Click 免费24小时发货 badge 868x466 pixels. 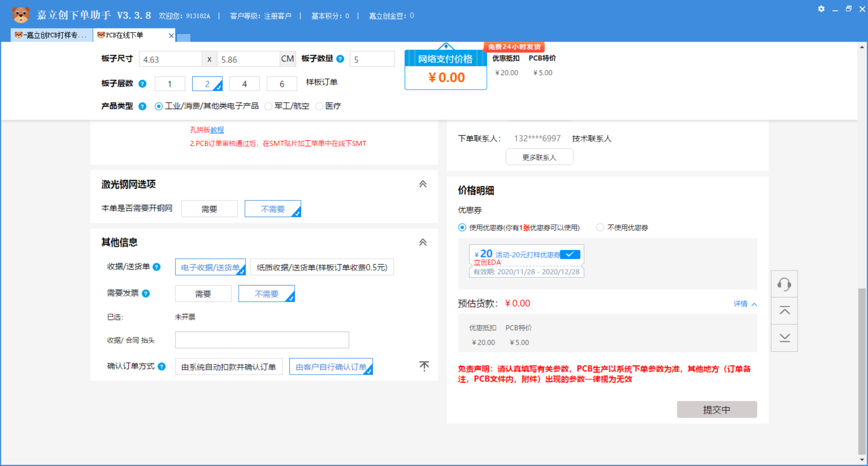pos(514,47)
